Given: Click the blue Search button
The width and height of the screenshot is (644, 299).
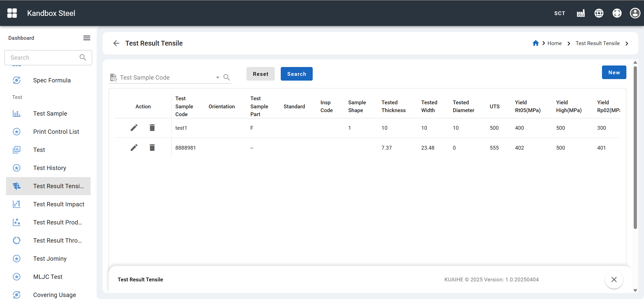Looking at the screenshot, I should tap(297, 74).
